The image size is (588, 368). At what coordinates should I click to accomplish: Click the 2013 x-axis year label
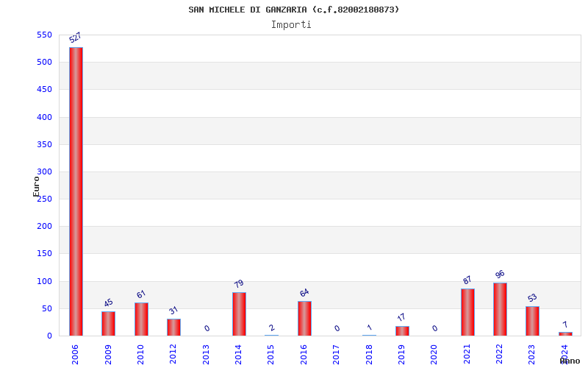tap(206, 355)
